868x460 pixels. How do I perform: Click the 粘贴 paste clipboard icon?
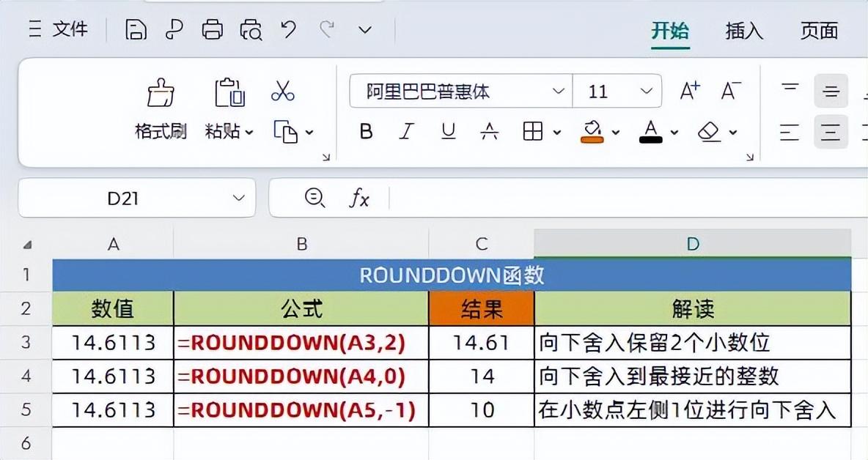[229, 92]
